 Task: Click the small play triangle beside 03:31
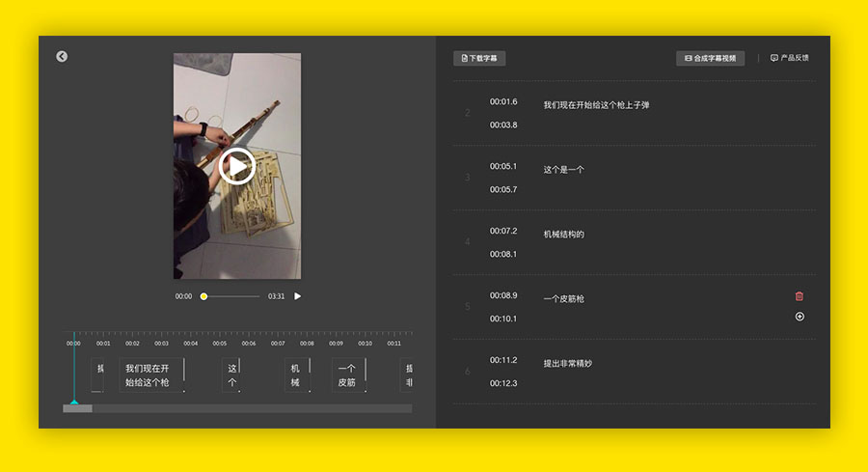point(298,296)
